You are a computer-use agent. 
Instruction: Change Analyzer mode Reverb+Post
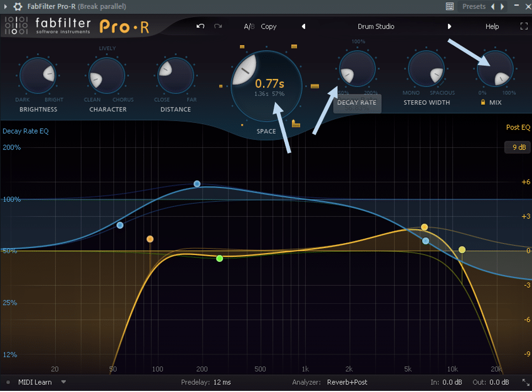[x=347, y=382]
